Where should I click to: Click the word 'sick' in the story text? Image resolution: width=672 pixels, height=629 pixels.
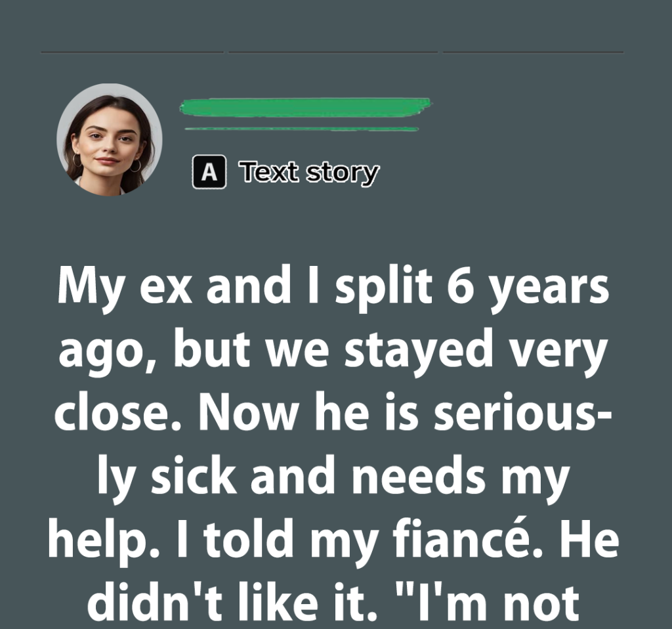(x=194, y=474)
